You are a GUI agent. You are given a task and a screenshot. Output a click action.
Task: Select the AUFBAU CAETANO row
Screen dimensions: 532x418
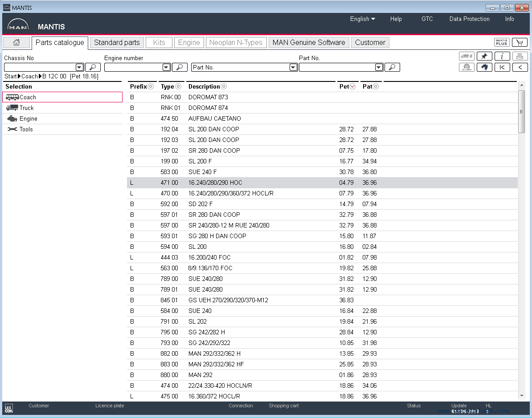322,119
